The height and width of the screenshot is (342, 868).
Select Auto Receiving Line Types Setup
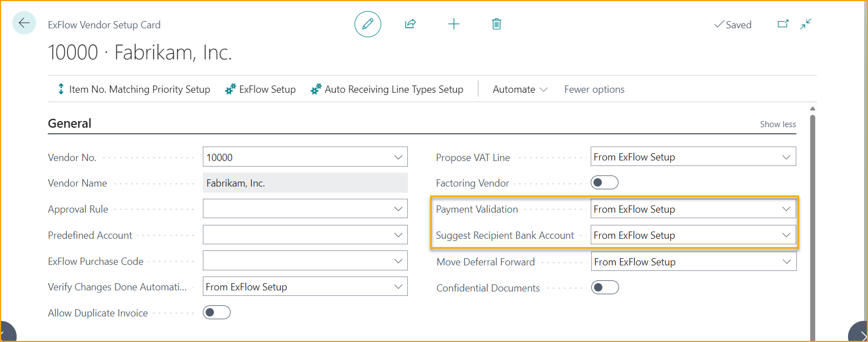click(x=387, y=89)
